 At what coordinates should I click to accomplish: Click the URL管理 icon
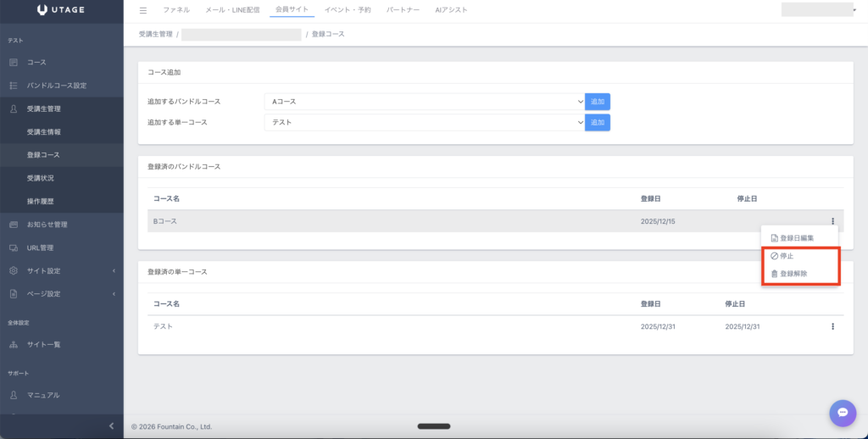[14, 248]
